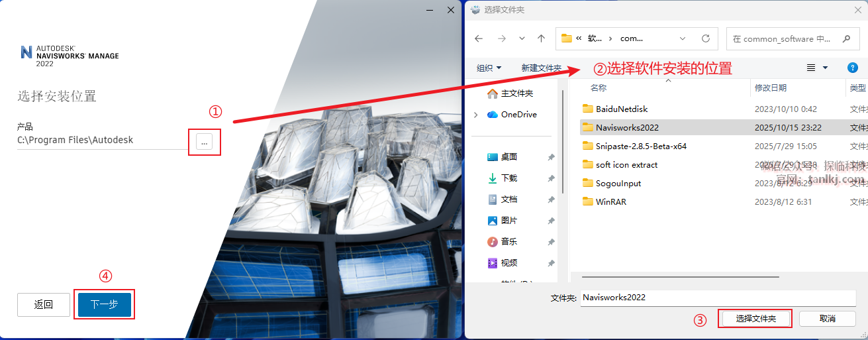Select the Navisworks2022 folder row
The image size is (868, 340).
[724, 127]
